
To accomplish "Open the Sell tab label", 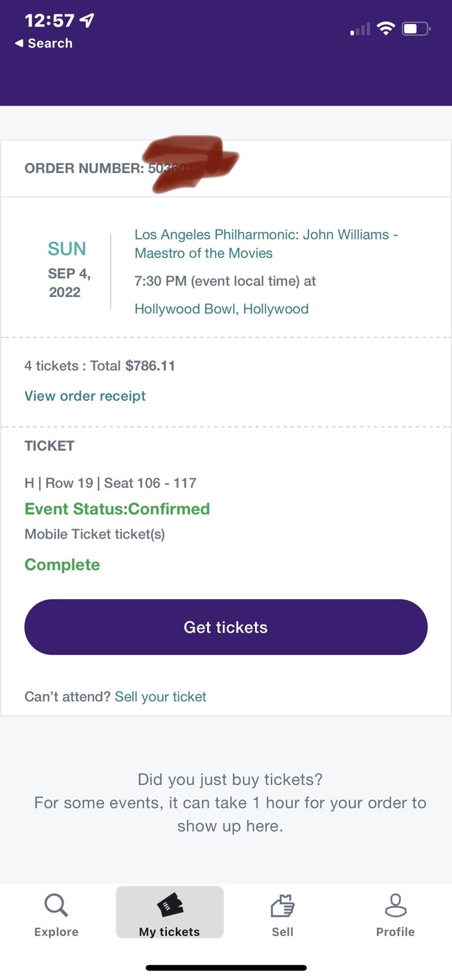I will coord(283,932).
